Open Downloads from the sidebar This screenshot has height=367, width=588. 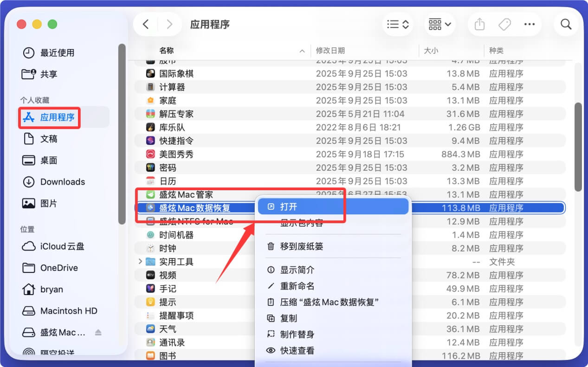pos(57,182)
